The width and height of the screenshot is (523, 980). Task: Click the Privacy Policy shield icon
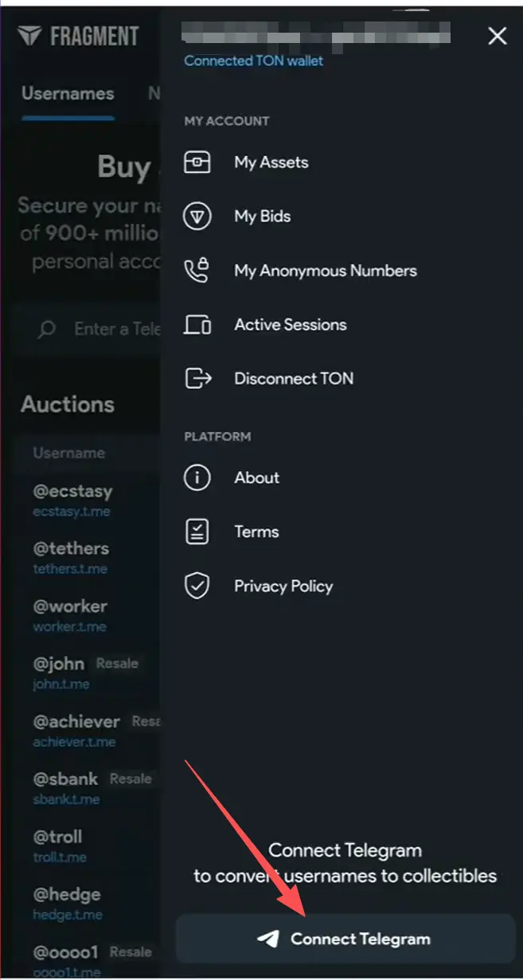[197, 586]
